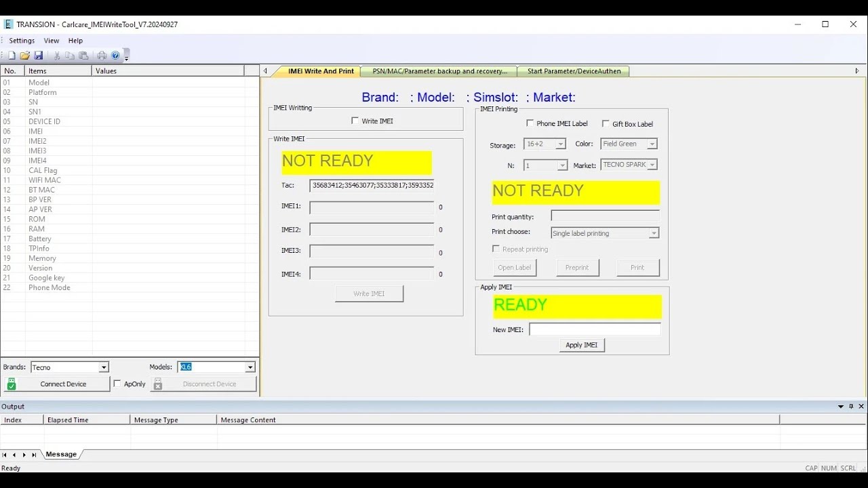The width and height of the screenshot is (868, 488).
Task: Click the Disconnect Device button
Action: pyautogui.click(x=203, y=384)
